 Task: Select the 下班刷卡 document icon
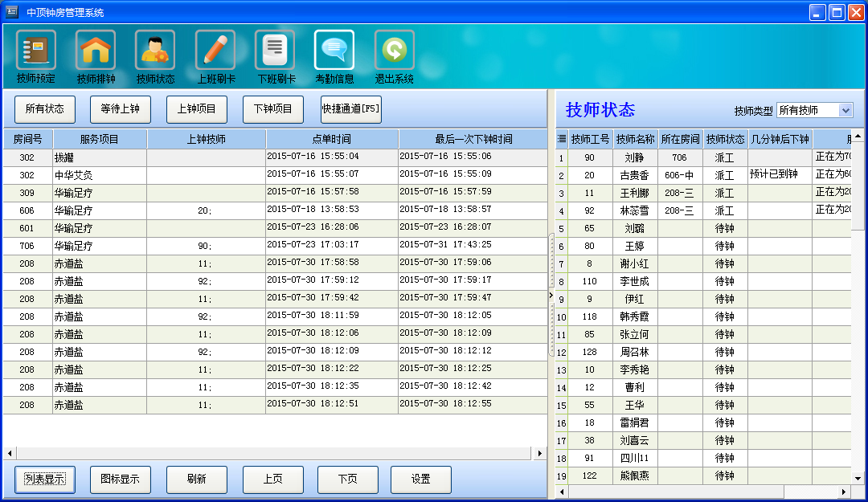tap(275, 51)
